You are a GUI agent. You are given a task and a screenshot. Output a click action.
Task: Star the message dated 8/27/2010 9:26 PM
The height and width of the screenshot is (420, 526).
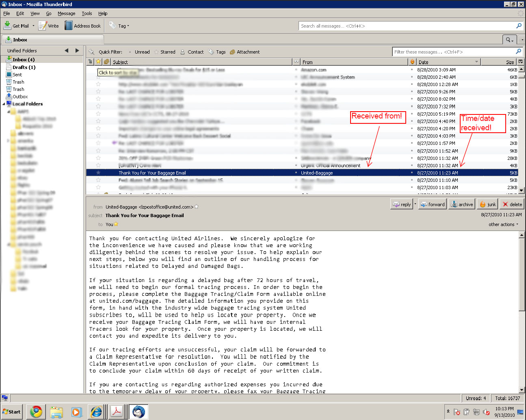(x=98, y=91)
